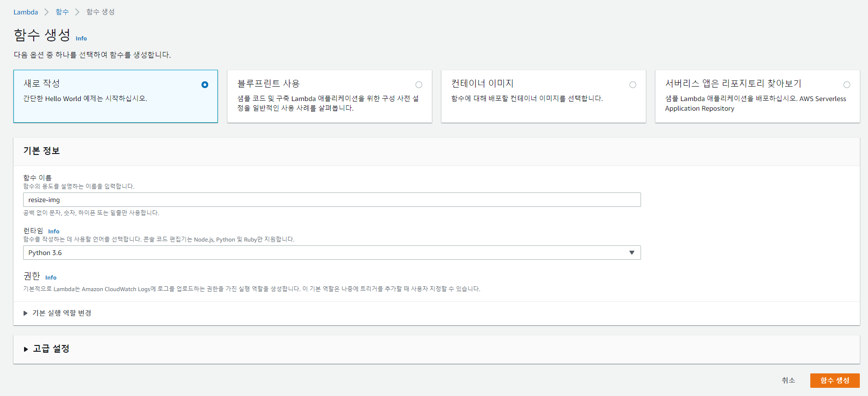
Task: Select the 새로 작성 radio option
Action: pos(205,85)
